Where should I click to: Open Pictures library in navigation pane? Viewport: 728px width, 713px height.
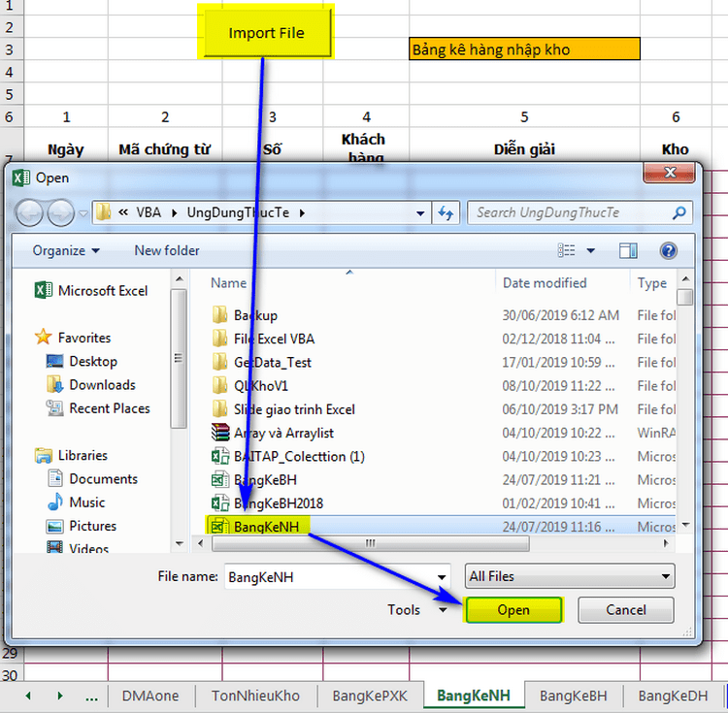[82, 526]
